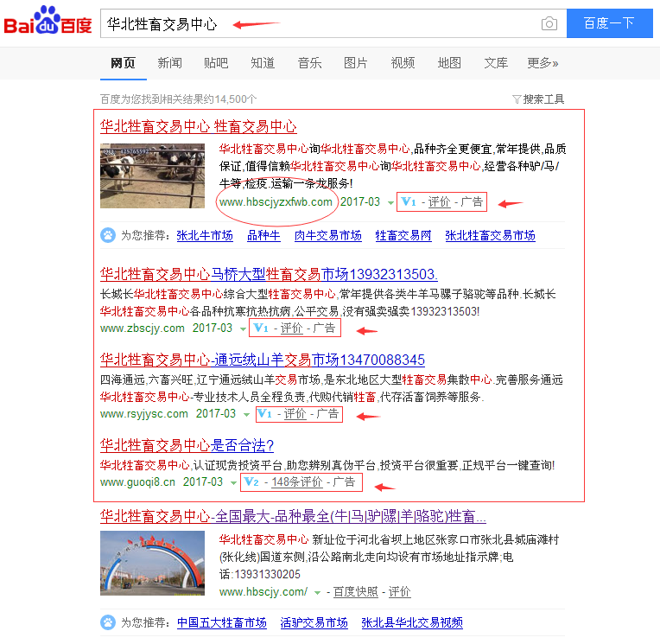
Task: Click the Baidu logo
Action: (x=48, y=20)
